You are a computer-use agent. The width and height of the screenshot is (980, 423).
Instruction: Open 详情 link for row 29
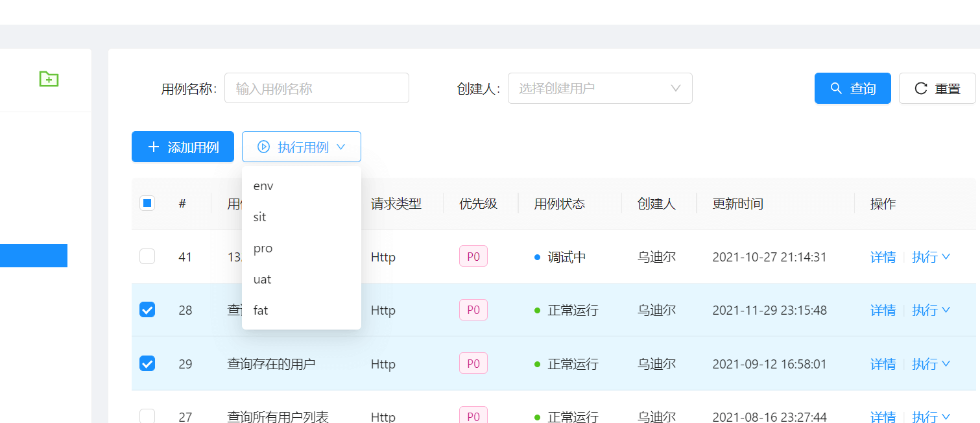[x=883, y=364]
